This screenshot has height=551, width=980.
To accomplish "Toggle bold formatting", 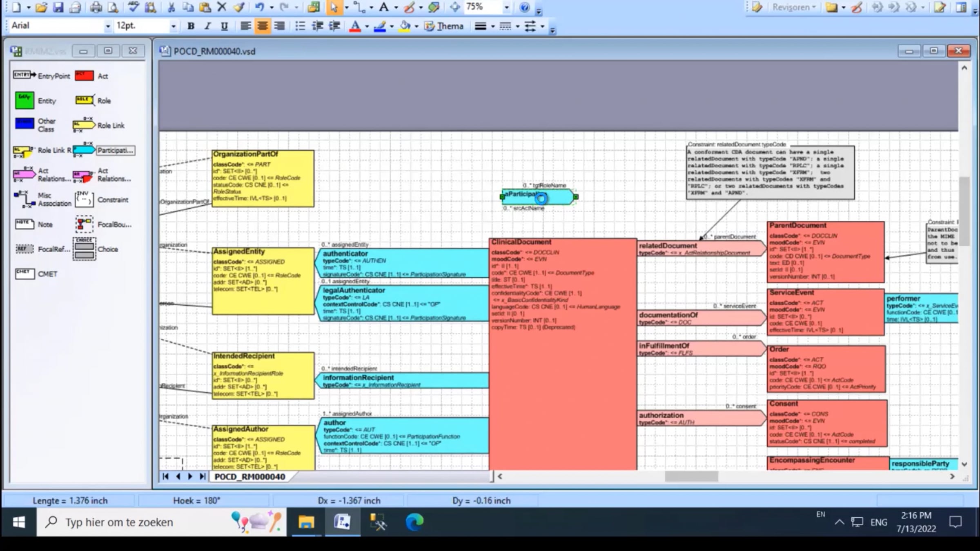I will [x=191, y=26].
